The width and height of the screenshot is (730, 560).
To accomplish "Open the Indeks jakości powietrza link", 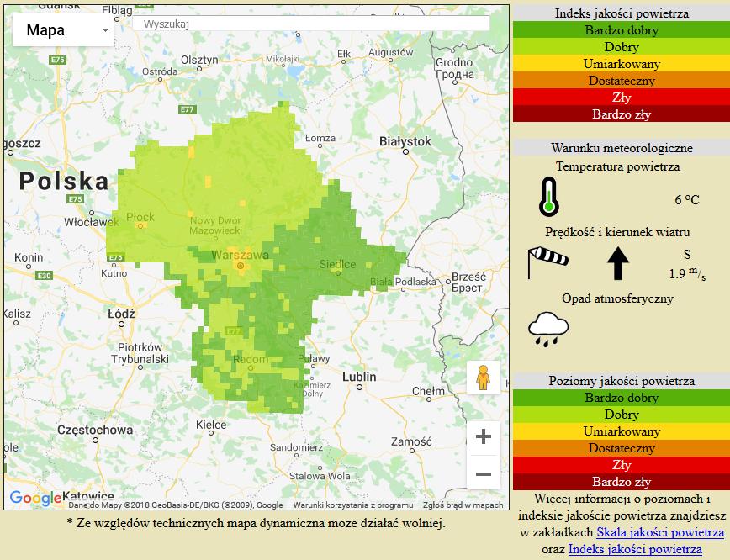I will tap(635, 549).
